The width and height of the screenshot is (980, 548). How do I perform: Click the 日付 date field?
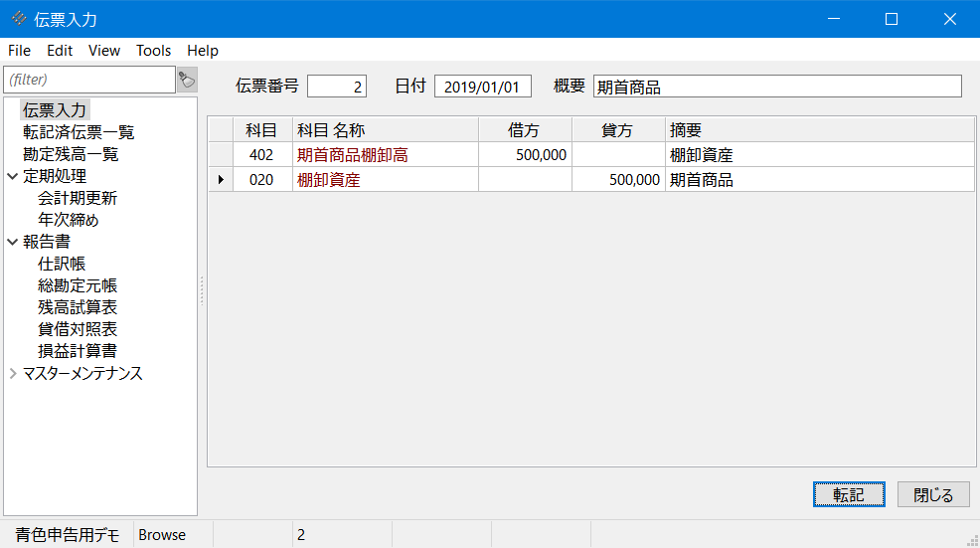point(483,87)
